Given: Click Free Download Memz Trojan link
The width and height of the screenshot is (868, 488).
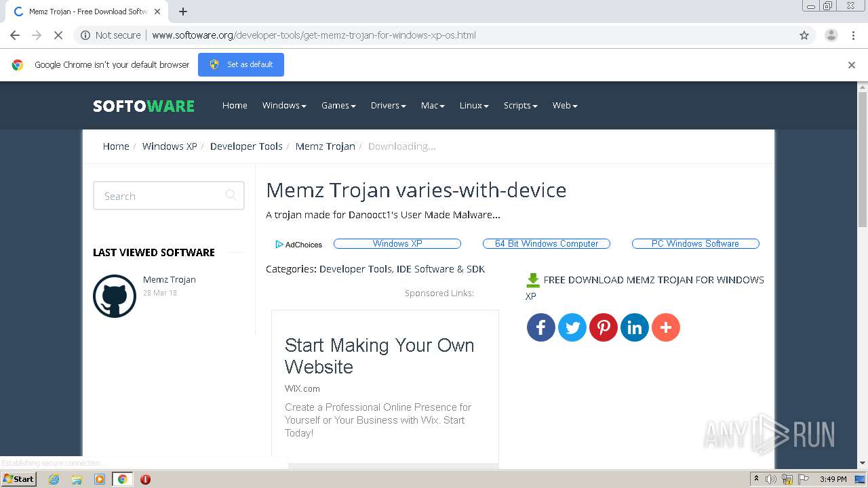Looking at the screenshot, I should coord(645,287).
